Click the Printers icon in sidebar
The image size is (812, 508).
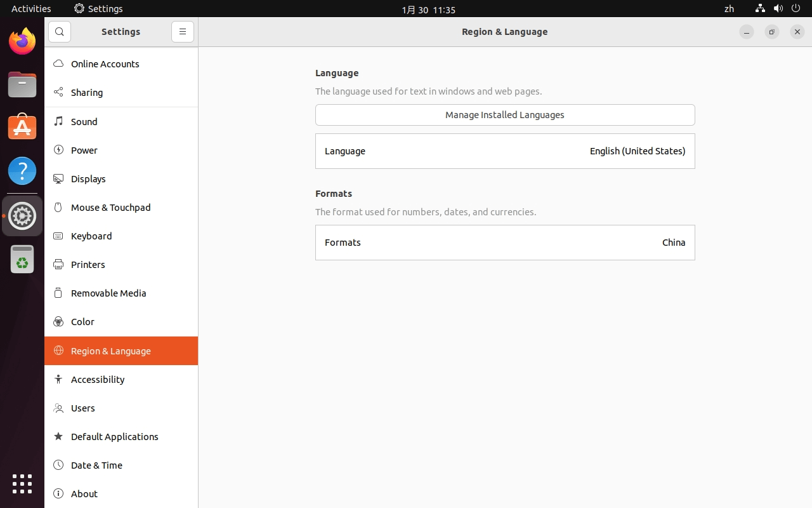pyautogui.click(x=58, y=264)
